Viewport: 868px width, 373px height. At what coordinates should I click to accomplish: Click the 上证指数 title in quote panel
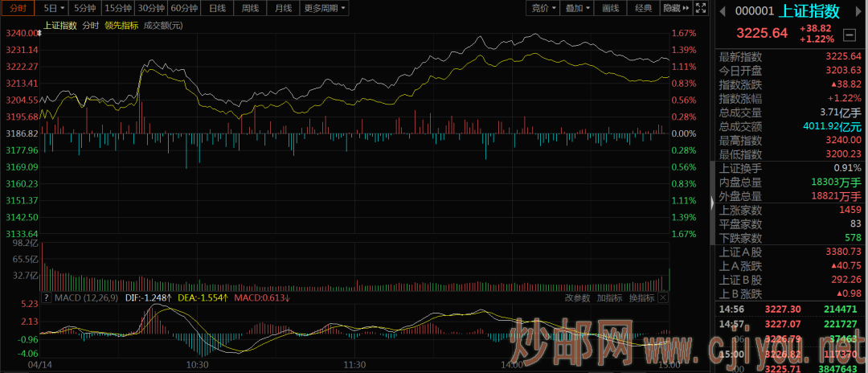tap(809, 10)
